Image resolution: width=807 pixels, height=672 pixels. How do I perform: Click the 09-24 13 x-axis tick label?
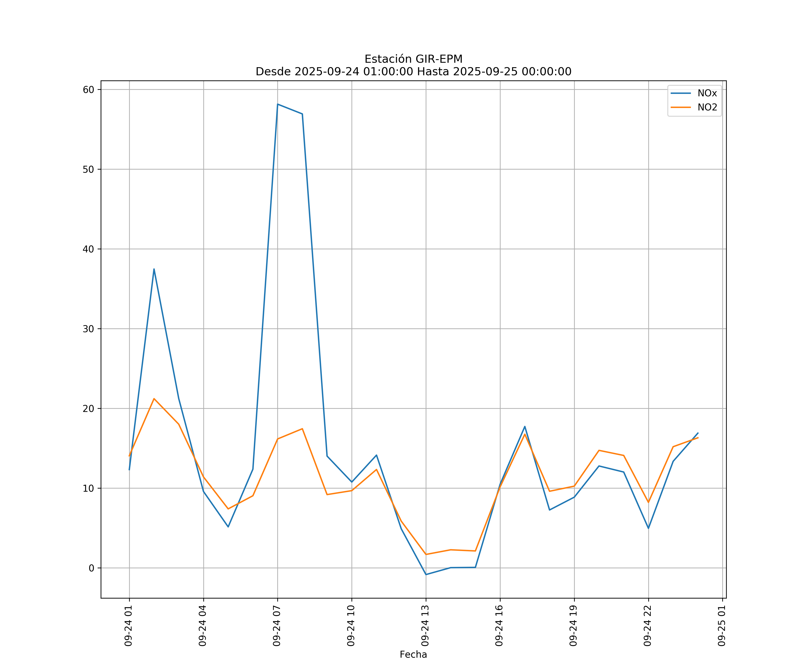coord(425,626)
